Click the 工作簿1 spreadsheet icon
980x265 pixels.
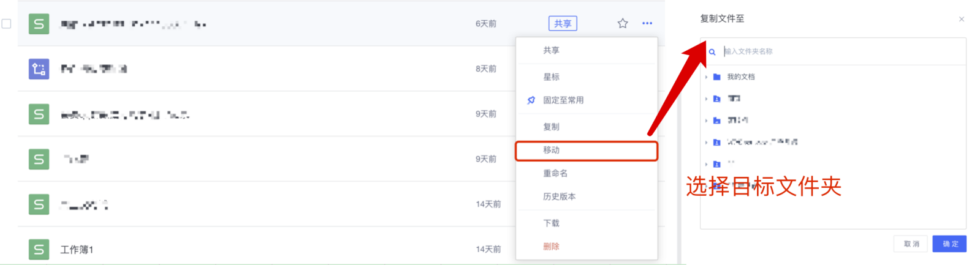pos(39,249)
